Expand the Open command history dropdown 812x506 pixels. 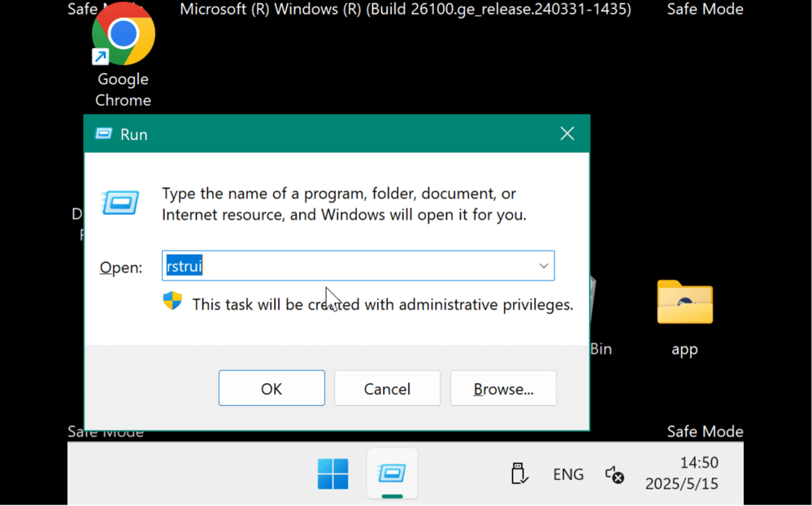coord(542,265)
